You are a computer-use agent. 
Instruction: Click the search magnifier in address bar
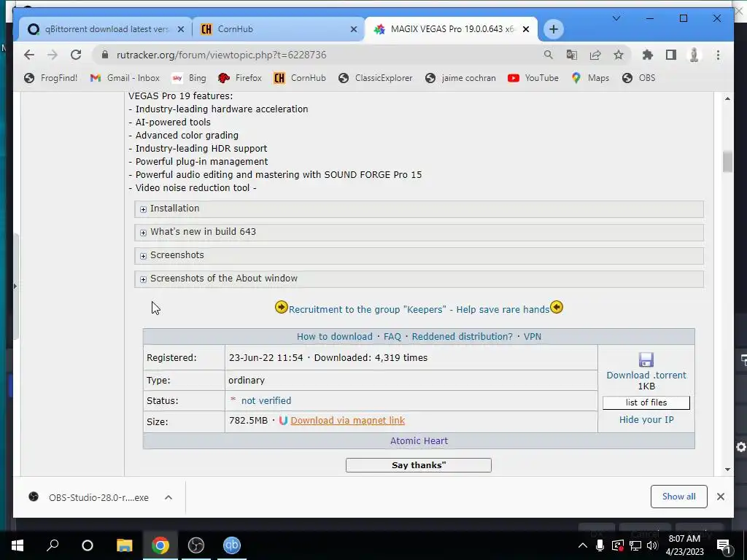click(549, 55)
